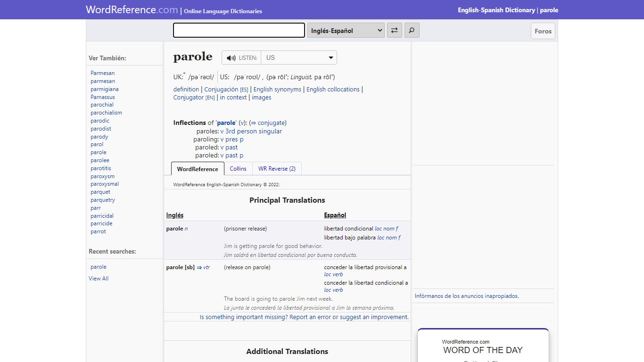Click 'Is something important missing?' report link
This screenshot has height=362, width=644.
coord(304,317)
